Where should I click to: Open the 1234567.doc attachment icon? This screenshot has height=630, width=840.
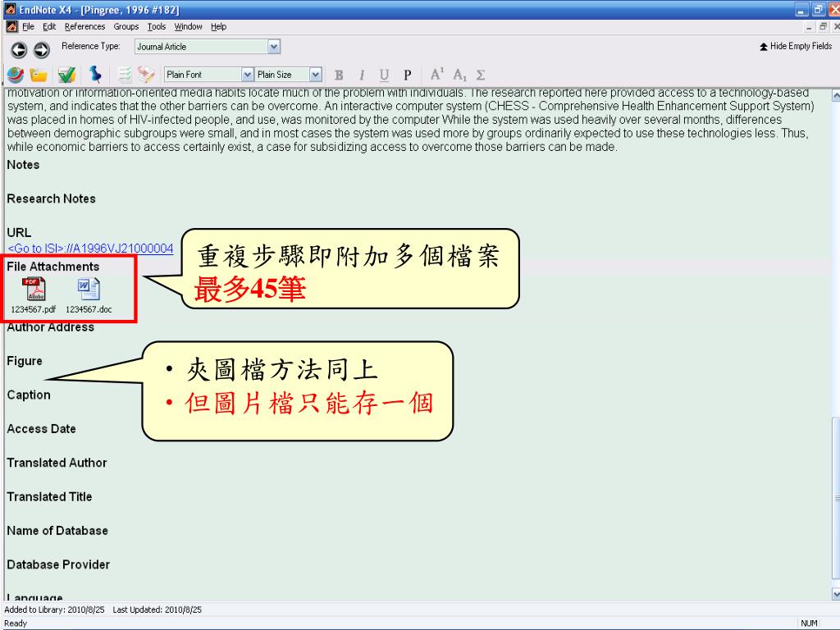coord(89,290)
